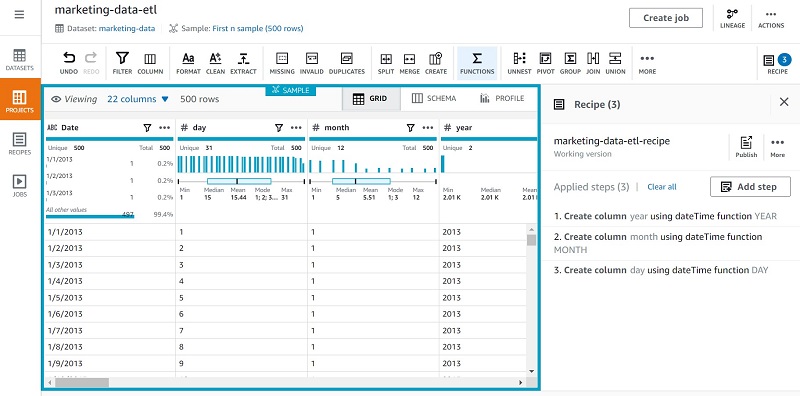800x396 pixels.
Task: Open the Datasets sidebar section
Action: coord(19,60)
